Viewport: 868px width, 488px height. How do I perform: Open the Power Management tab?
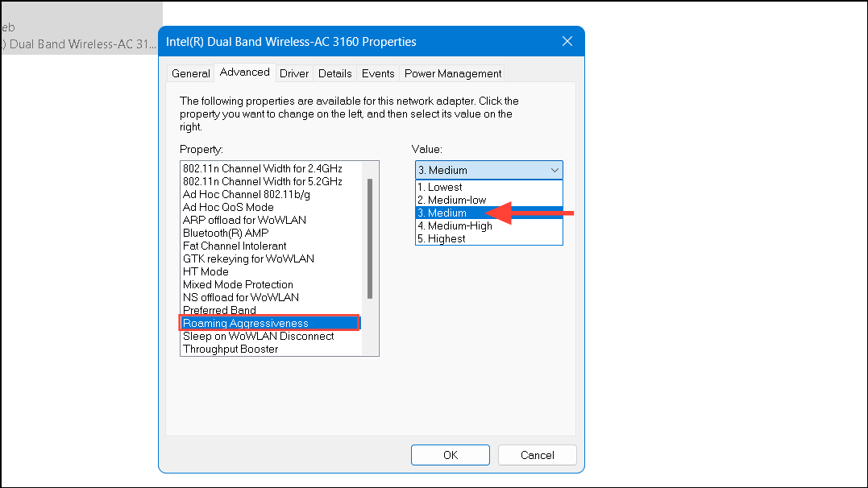[x=453, y=73]
